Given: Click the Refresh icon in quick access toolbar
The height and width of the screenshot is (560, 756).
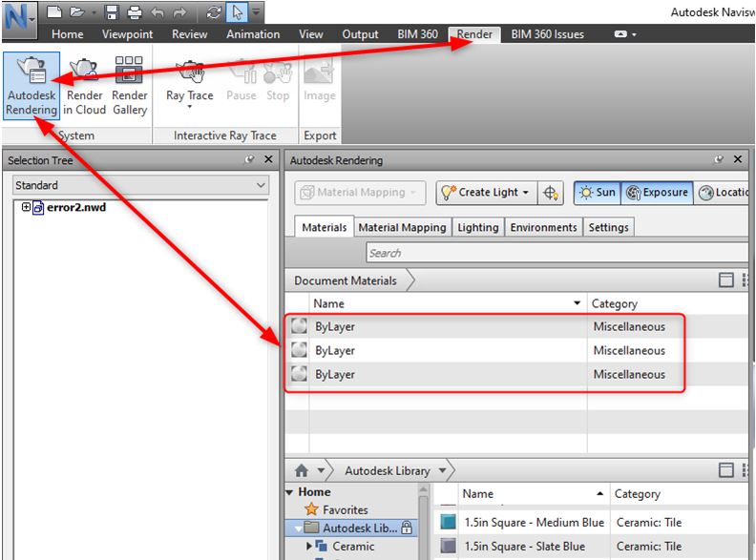Looking at the screenshot, I should tap(214, 12).
